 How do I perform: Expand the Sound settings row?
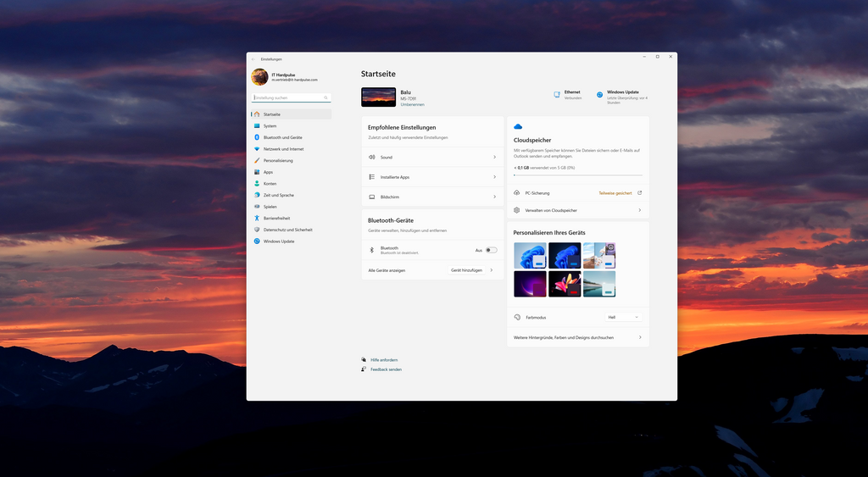tap(432, 158)
